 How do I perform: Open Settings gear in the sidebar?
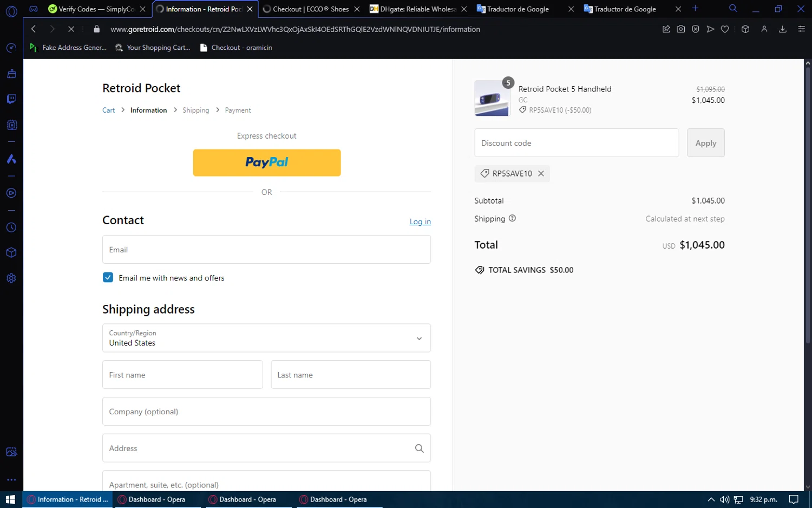pos(11,278)
